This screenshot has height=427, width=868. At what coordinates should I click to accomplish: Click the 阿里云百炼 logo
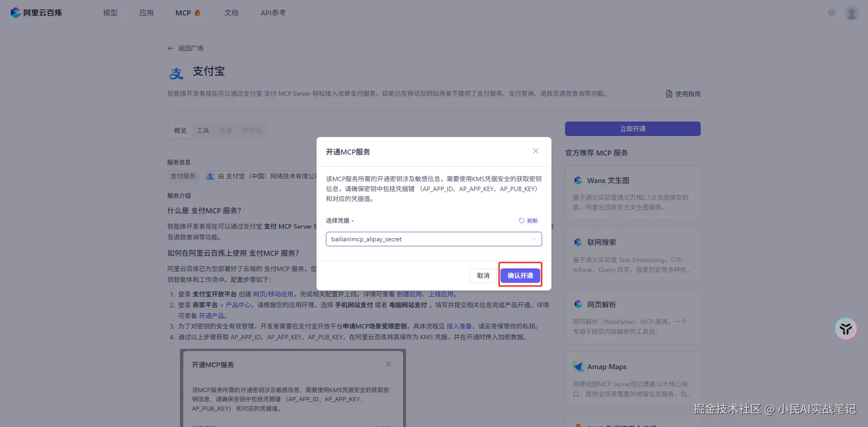36,13
